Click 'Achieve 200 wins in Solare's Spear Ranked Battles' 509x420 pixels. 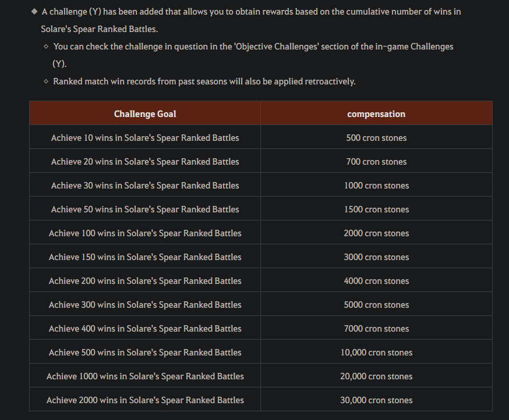[x=145, y=281]
